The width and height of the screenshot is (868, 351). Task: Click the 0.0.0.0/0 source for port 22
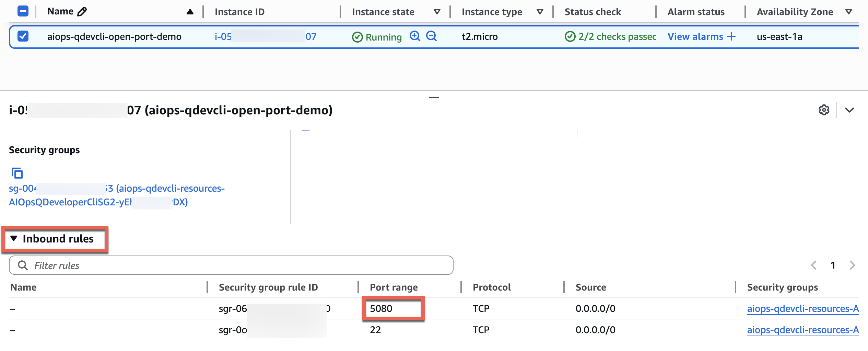(596, 330)
